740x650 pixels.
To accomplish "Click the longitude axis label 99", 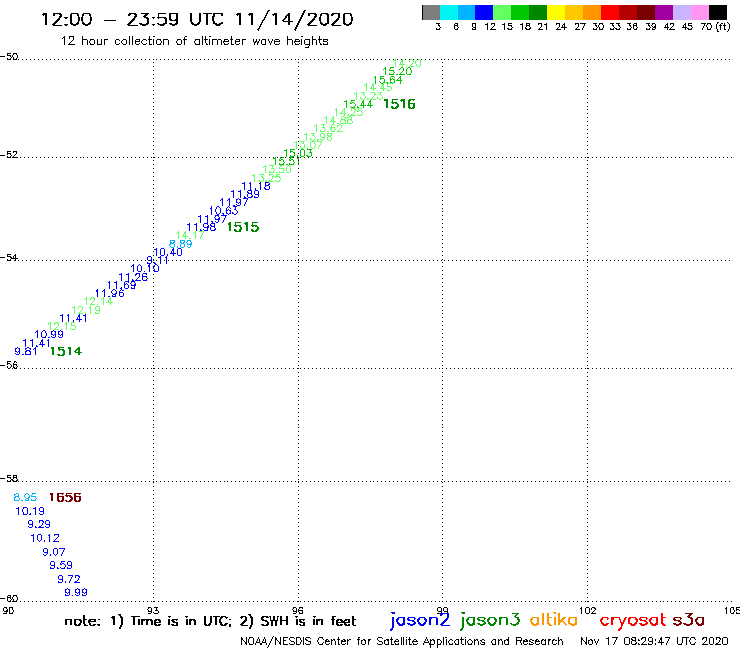I will click(x=442, y=610).
